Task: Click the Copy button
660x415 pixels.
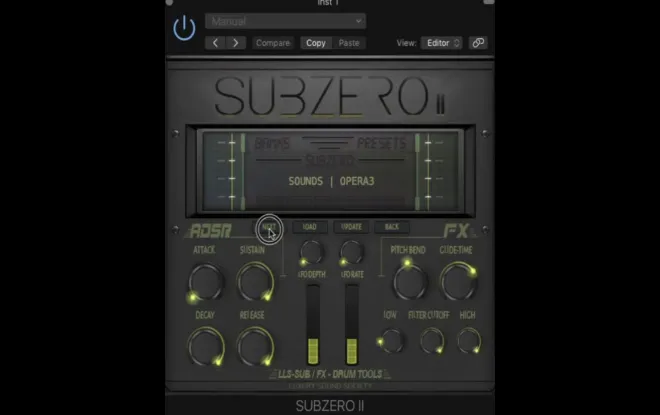Action: tap(316, 43)
